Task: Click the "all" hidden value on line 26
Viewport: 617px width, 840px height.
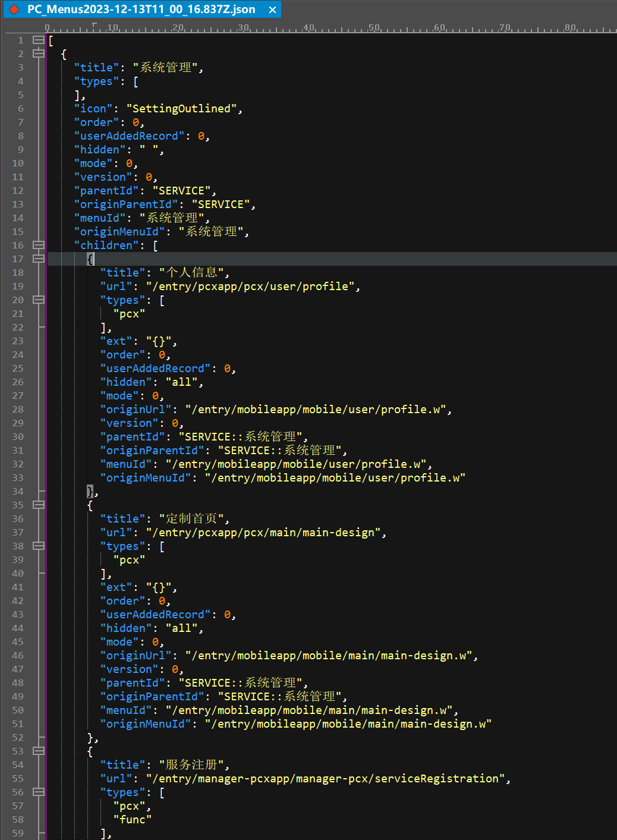Action: (181, 382)
